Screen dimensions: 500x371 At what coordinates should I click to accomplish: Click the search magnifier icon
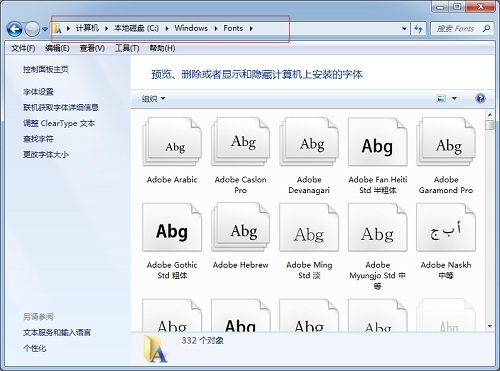[x=486, y=29]
